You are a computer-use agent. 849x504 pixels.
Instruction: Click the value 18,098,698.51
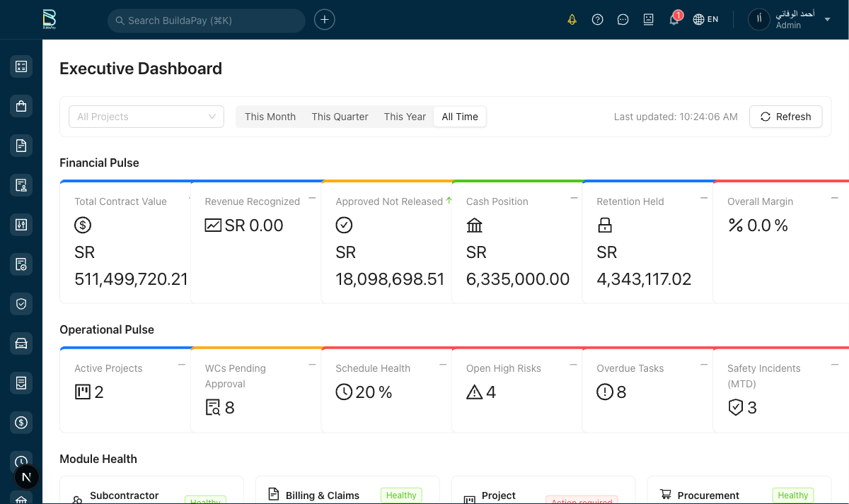(x=390, y=279)
